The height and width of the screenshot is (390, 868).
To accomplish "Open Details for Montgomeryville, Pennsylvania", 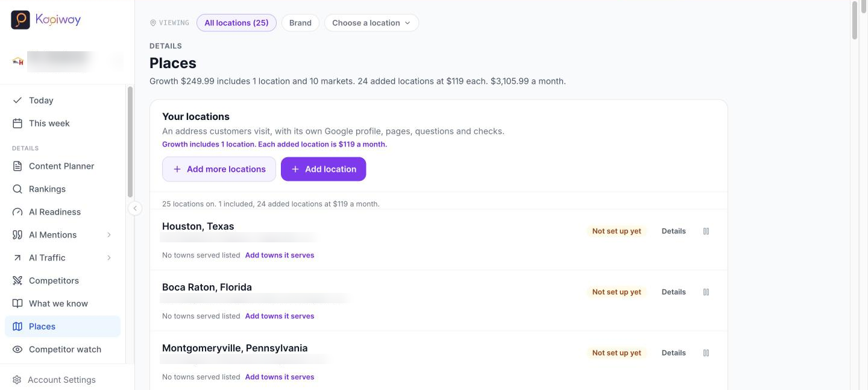I will [673, 353].
